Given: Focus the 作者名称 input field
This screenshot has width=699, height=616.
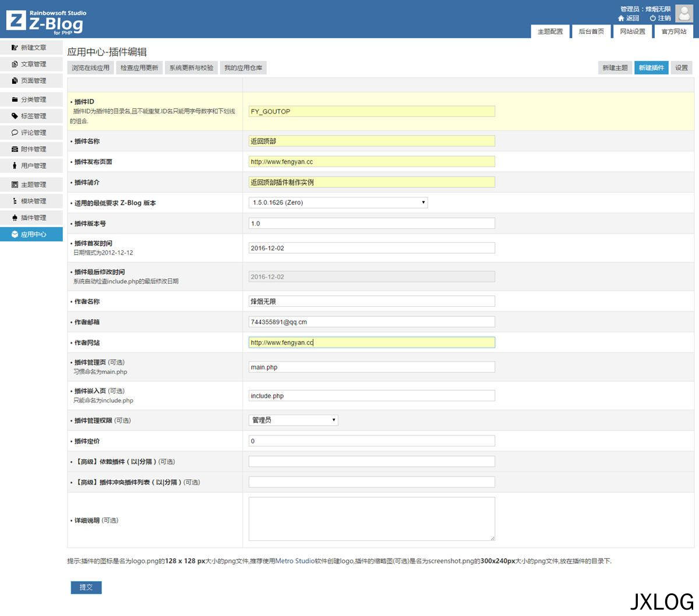Looking at the screenshot, I should tap(372, 301).
